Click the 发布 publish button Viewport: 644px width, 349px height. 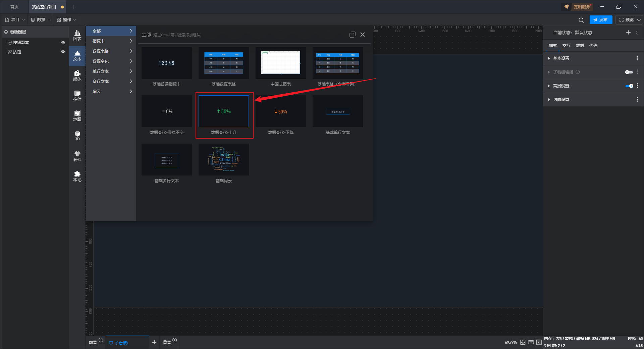[601, 20]
